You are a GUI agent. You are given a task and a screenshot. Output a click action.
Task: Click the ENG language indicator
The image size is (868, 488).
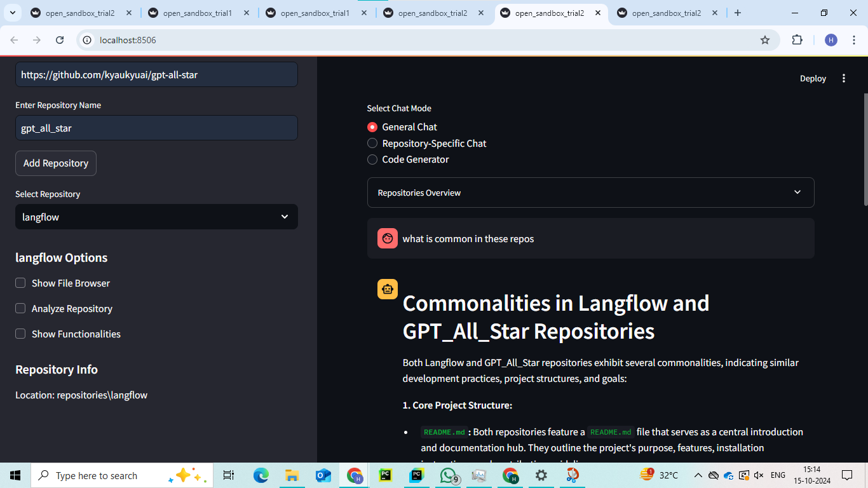(778, 475)
